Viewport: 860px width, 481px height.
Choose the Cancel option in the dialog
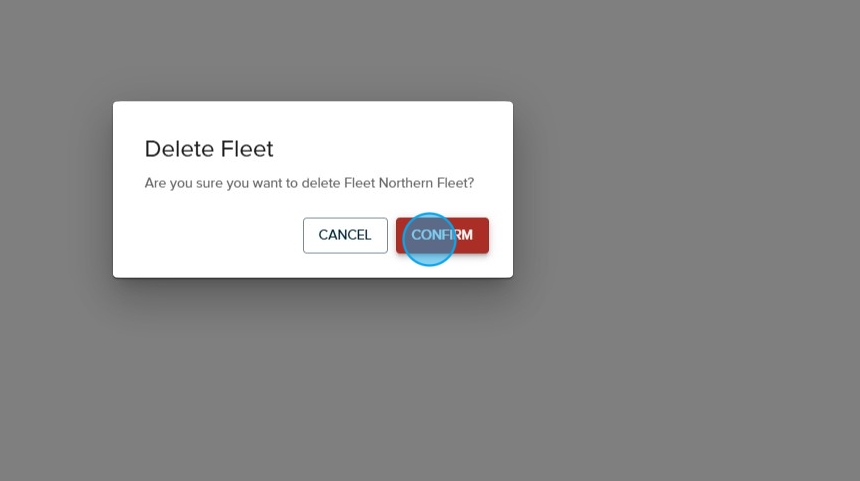tap(345, 235)
